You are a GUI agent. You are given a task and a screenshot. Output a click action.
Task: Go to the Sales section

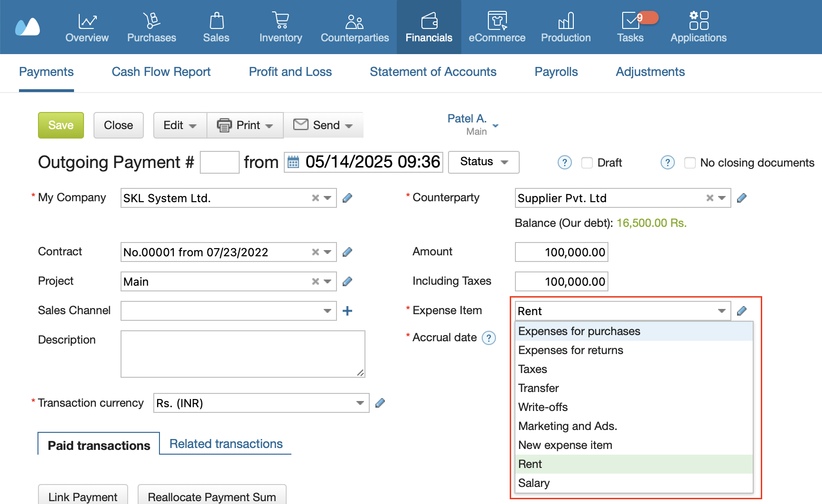(x=216, y=27)
